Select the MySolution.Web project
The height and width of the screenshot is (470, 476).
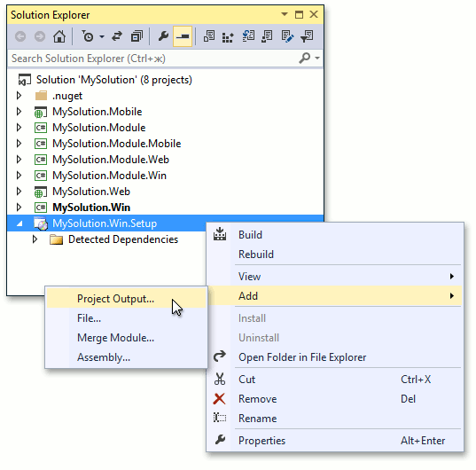click(91, 192)
